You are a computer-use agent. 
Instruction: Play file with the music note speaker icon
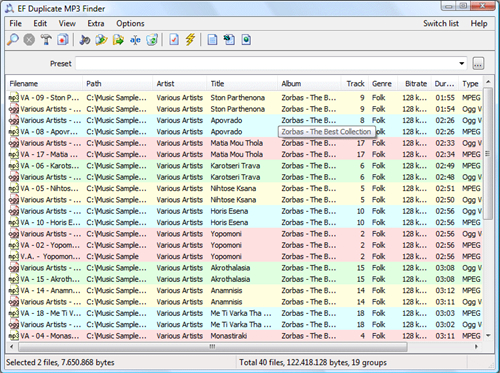tap(85, 40)
